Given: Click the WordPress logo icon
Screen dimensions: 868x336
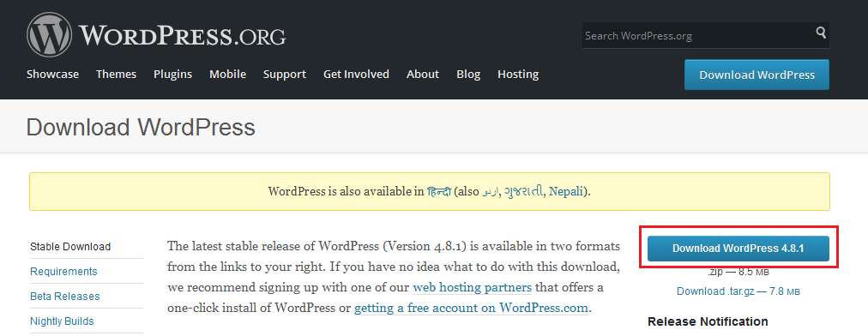Looking at the screenshot, I should 49,34.
